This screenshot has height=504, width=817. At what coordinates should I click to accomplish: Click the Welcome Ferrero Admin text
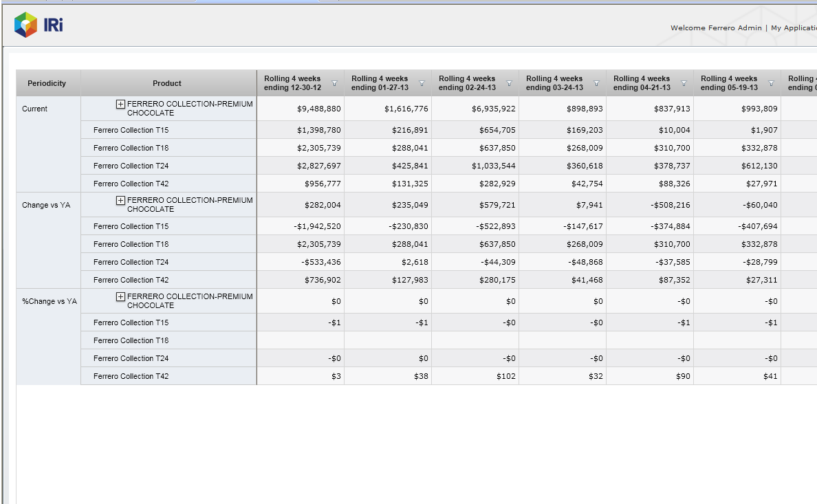pos(716,28)
